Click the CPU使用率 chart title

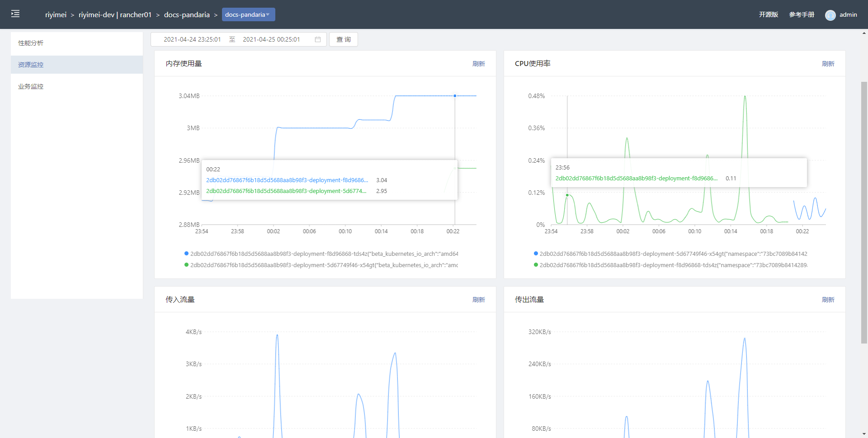(x=533, y=64)
